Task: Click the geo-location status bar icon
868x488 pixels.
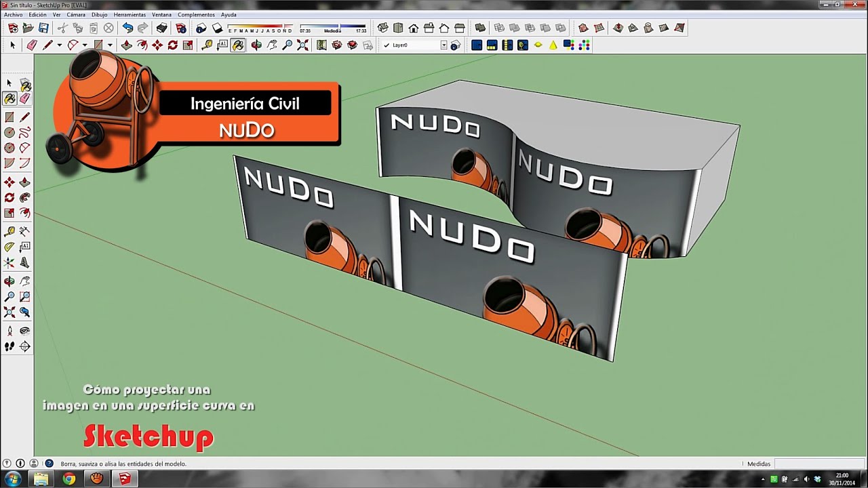Action: click(x=8, y=464)
